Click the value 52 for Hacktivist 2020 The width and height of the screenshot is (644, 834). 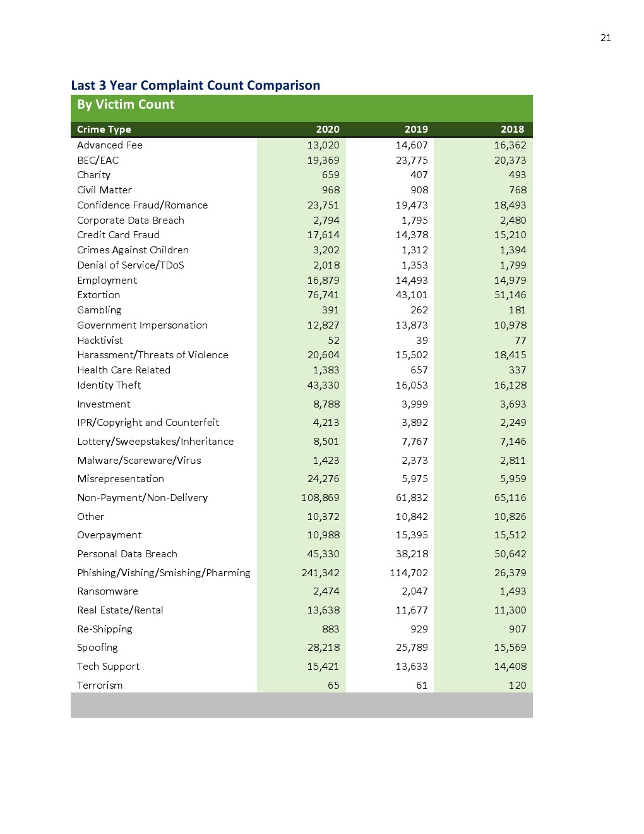tap(333, 341)
